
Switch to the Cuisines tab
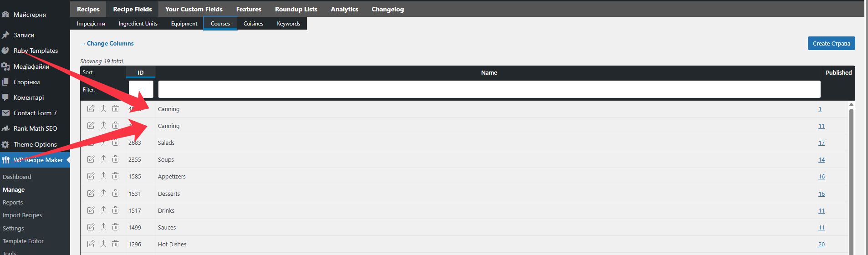pos(253,24)
